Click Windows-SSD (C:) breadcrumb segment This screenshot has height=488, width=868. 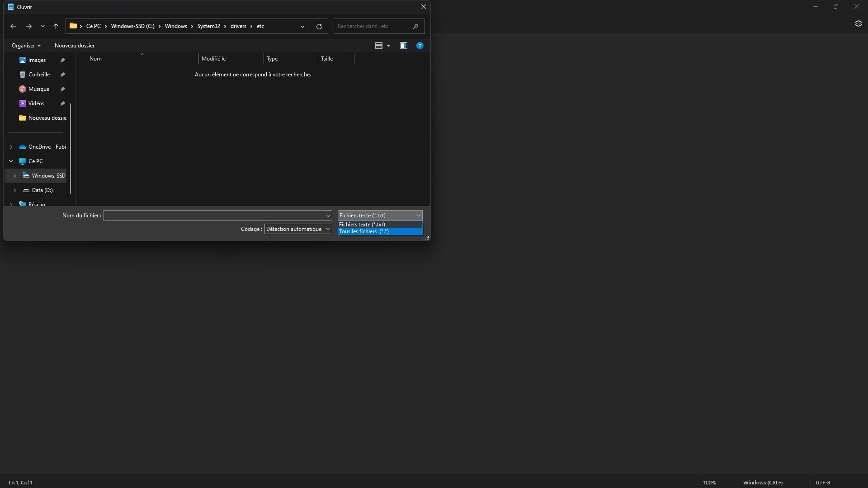coord(133,26)
